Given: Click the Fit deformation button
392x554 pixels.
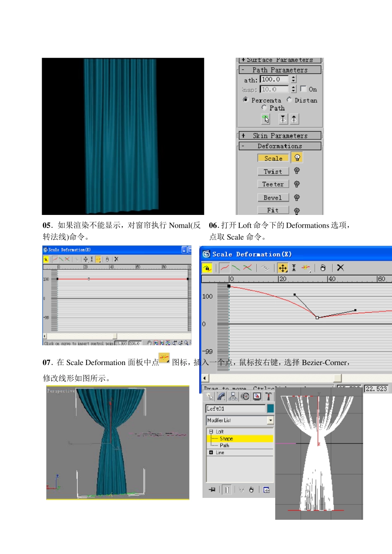Looking at the screenshot, I should pyautogui.click(x=273, y=210).
